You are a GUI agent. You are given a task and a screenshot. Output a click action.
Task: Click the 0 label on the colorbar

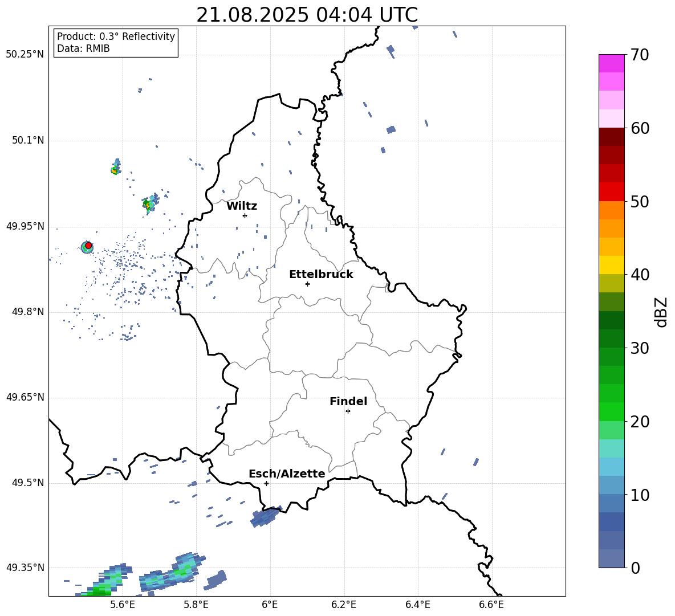[x=635, y=568]
